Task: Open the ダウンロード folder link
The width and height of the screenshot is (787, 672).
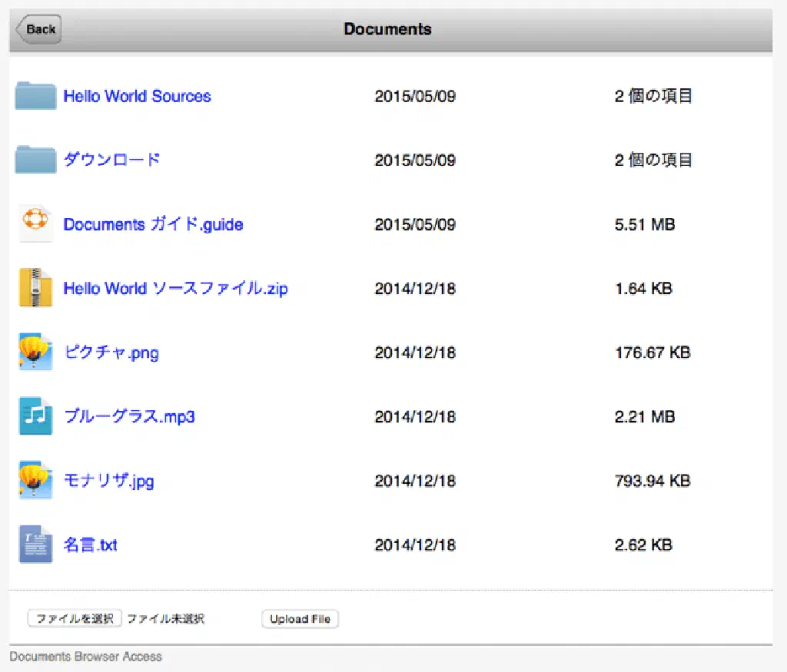Action: (111, 160)
